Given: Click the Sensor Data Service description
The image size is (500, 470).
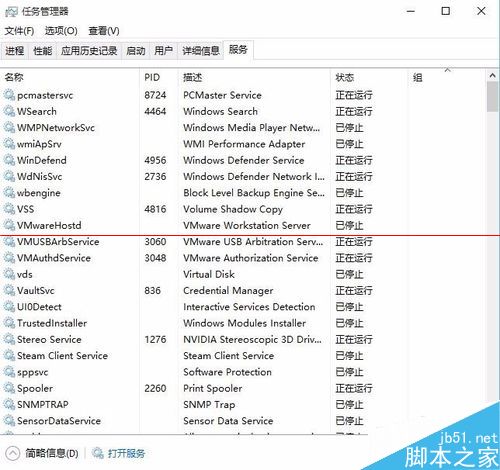Looking at the screenshot, I should coord(228,421).
